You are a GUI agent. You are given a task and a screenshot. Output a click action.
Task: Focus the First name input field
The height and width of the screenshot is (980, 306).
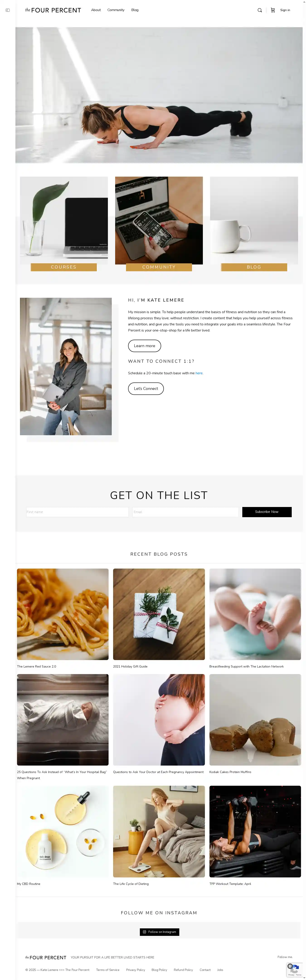click(x=77, y=512)
